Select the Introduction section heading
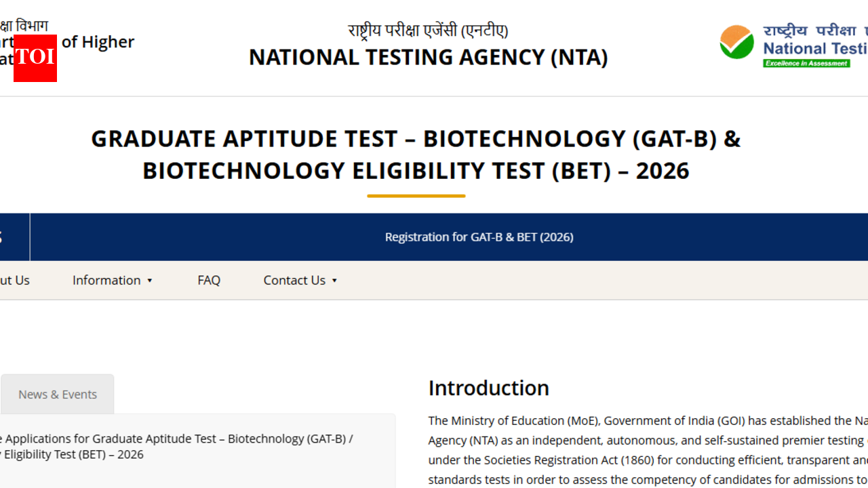 pos(488,388)
